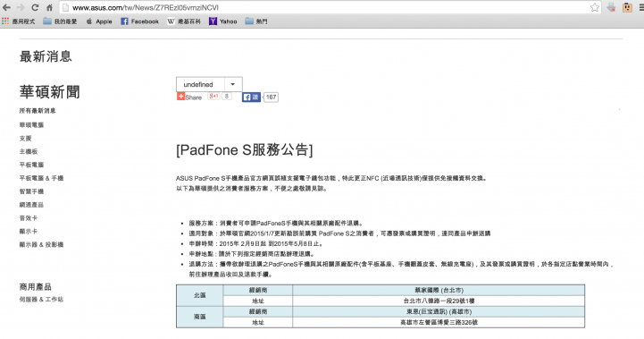This screenshot has height=339, width=644.
Task: Reload the ASUS news page
Action: (x=35, y=7)
